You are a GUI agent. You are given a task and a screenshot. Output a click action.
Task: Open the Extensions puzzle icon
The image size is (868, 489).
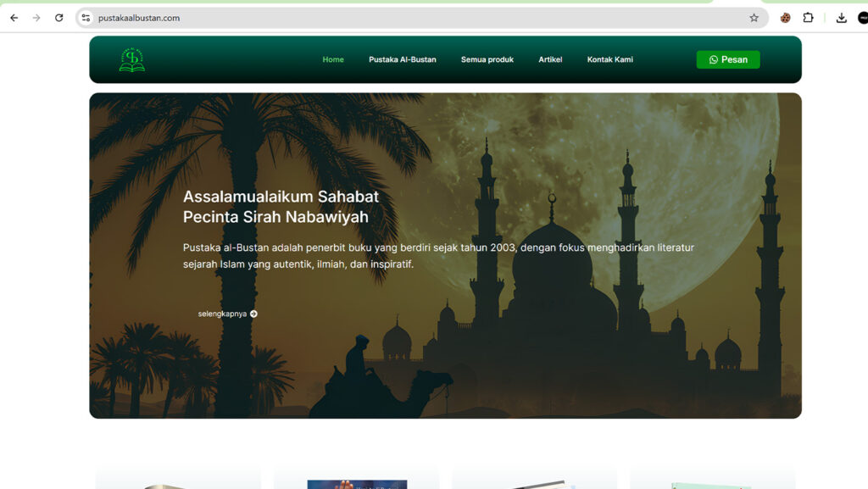tap(808, 18)
